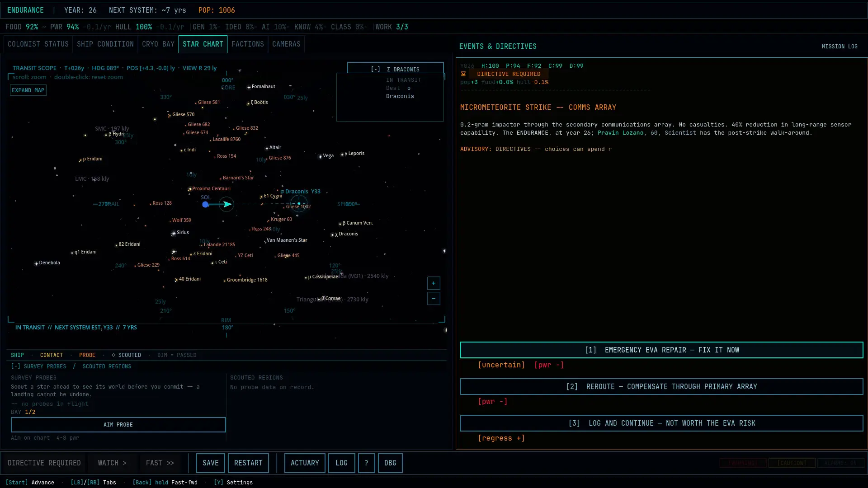The width and height of the screenshot is (868, 488).
Task: Open the Log button in bottom bar
Action: (x=342, y=463)
